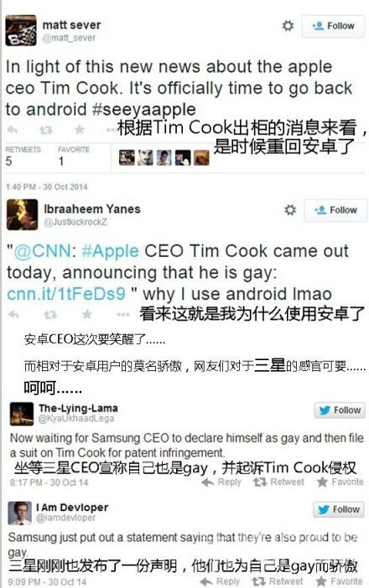Viewport: 369px width, 588px height.
Task: View first retweeter avatar under matt sever's tweet
Action: 127,157
